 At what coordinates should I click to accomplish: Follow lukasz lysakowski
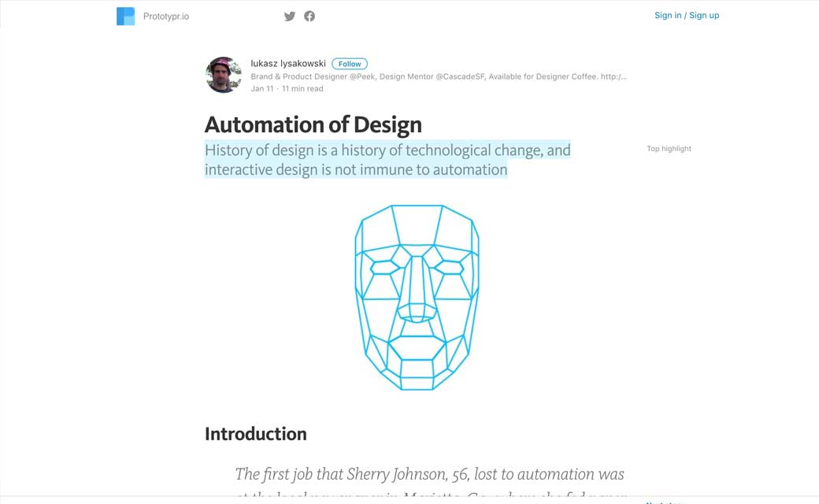coord(350,64)
